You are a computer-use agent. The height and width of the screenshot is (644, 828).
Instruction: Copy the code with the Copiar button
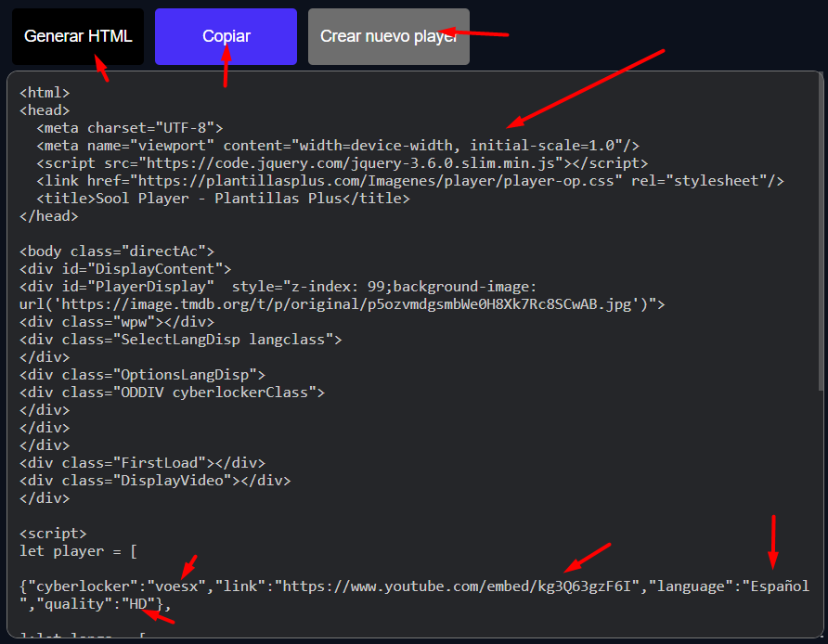[226, 36]
